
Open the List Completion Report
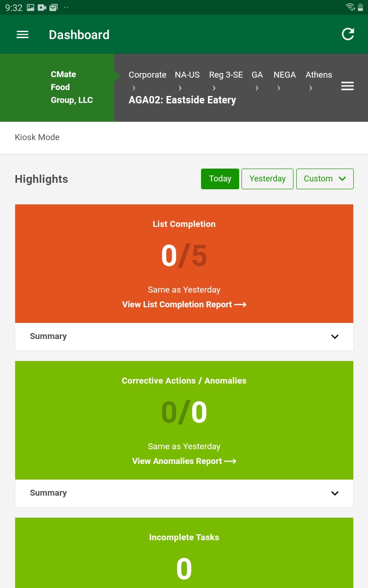pos(184,304)
